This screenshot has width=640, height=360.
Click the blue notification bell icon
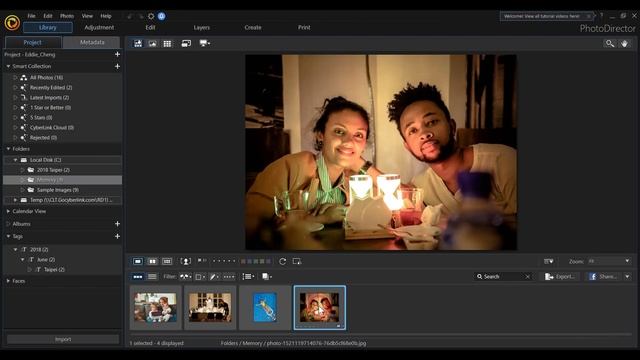pyautogui.click(x=162, y=16)
